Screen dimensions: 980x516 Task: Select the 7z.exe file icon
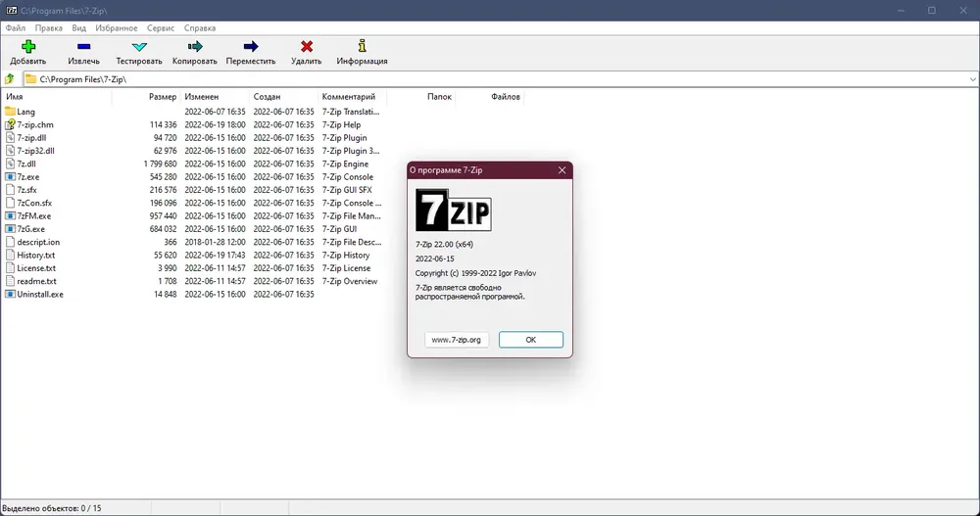click(x=10, y=177)
